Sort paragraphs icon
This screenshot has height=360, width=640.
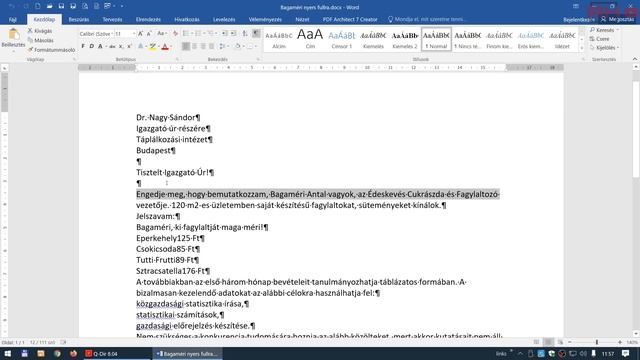pyautogui.click(x=245, y=33)
